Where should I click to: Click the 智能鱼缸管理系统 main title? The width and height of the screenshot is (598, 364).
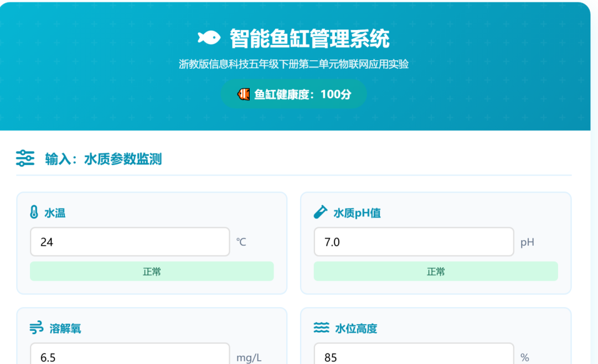pos(307,38)
